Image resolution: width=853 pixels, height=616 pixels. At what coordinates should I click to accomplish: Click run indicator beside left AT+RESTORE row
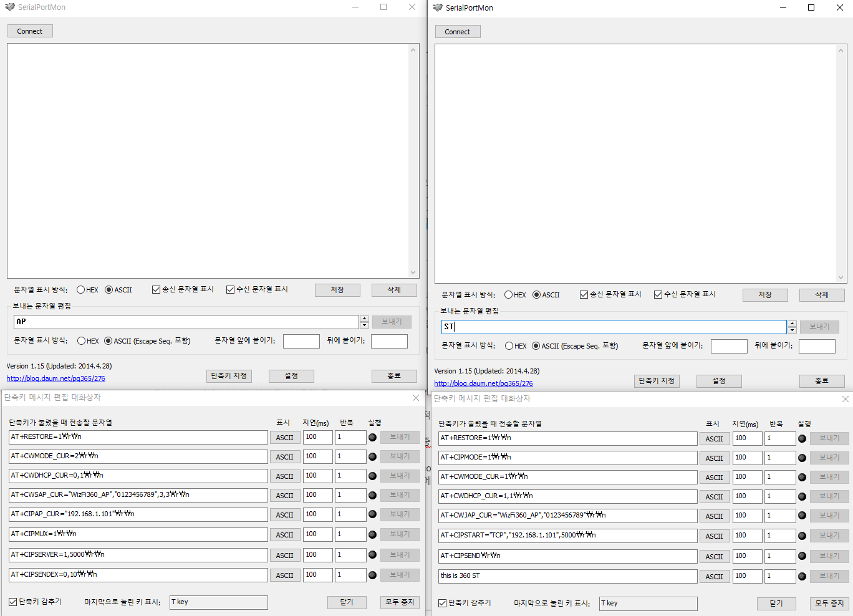pyautogui.click(x=372, y=437)
